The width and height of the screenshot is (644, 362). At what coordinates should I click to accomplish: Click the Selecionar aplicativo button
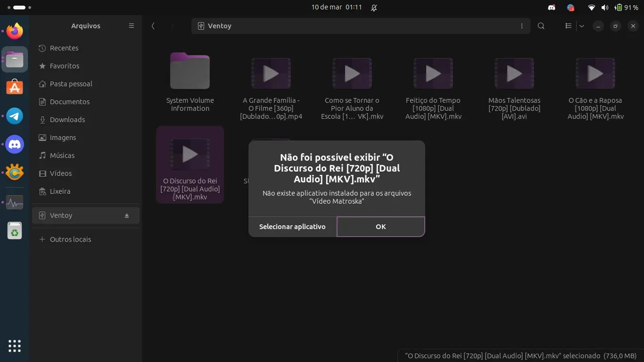coord(292,227)
